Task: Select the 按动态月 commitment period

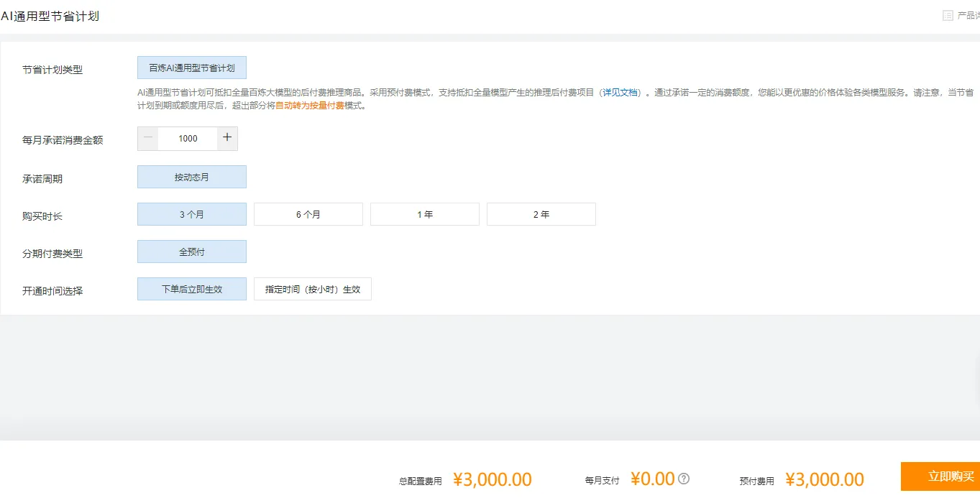Action: pos(191,176)
